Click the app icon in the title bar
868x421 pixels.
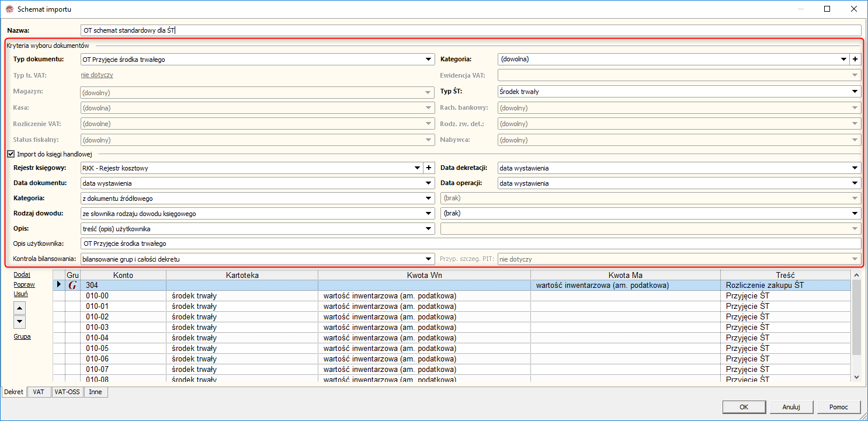8,9
